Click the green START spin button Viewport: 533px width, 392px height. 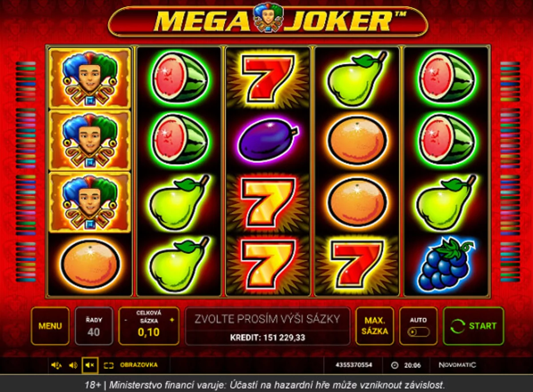(x=473, y=326)
